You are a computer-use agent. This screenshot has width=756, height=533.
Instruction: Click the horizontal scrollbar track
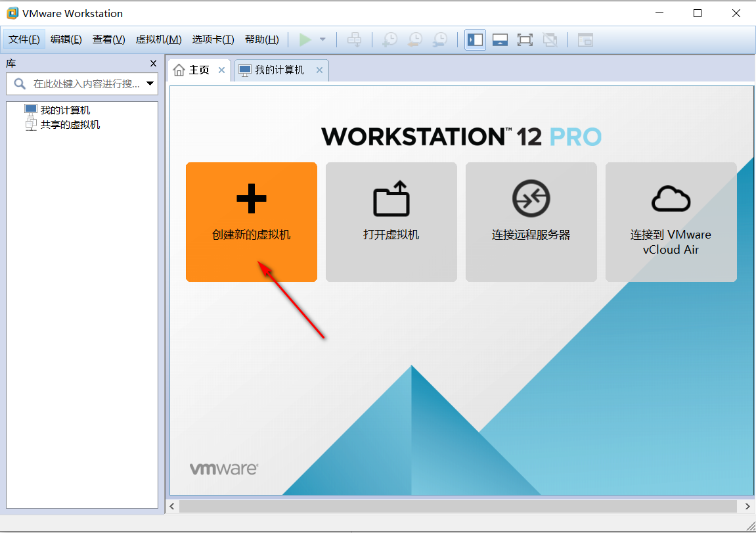458,507
